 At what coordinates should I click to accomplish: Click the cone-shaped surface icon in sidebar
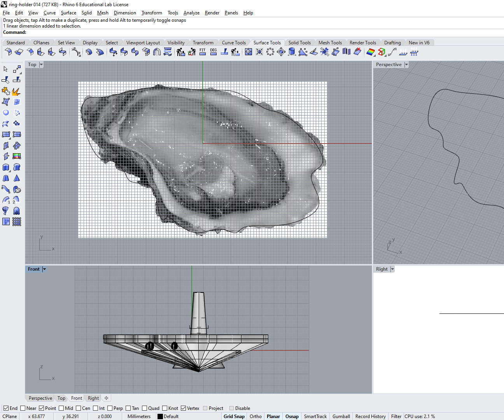coord(17,178)
